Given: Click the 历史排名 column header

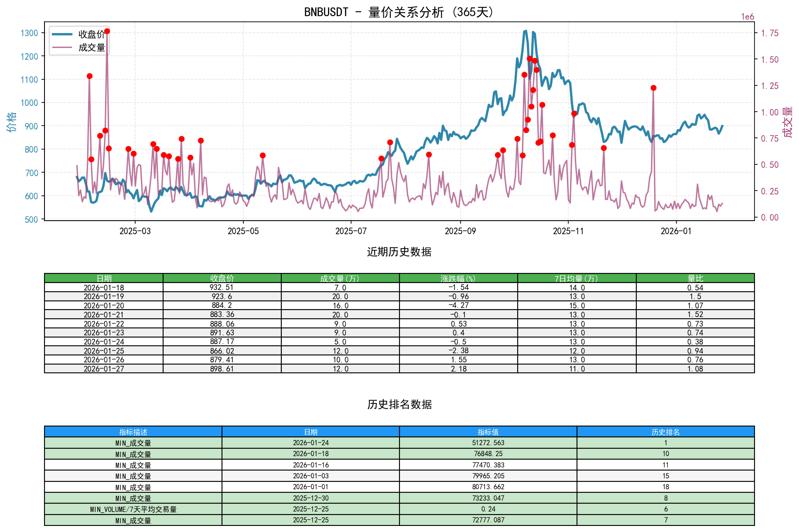Looking at the screenshot, I should point(665,432).
